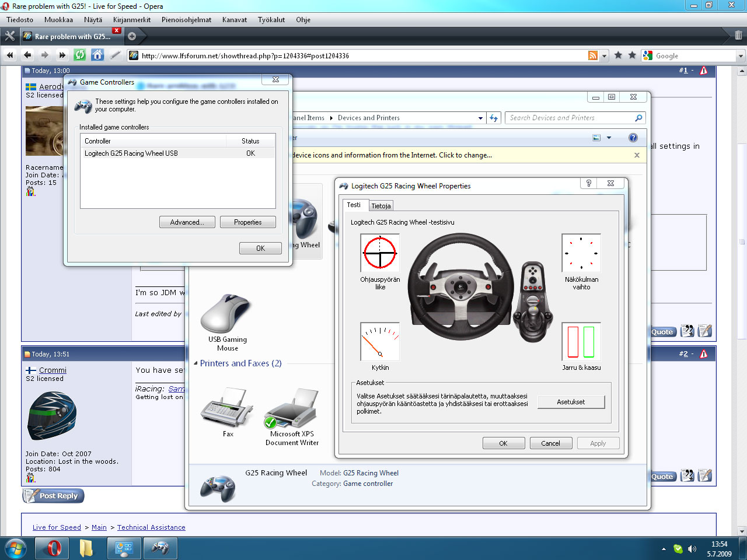The height and width of the screenshot is (560, 747).
Task: Open the address bar dropdown next to RSS
Action: click(605, 56)
